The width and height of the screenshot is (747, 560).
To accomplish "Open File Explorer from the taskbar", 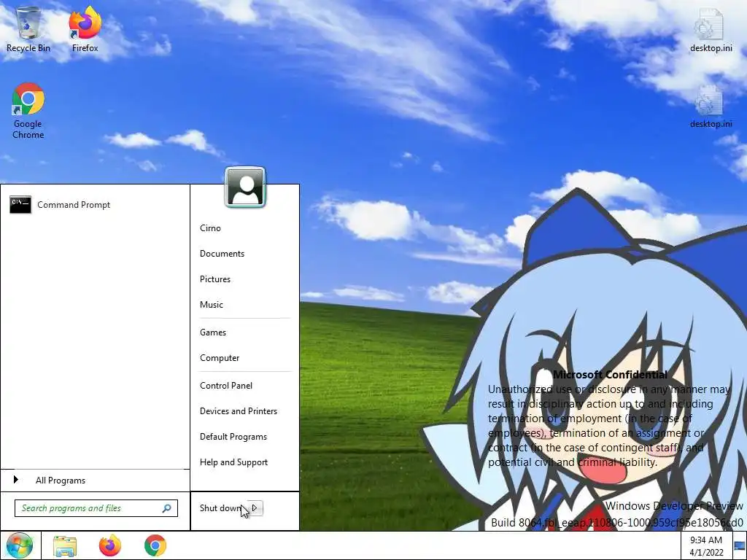I will point(65,545).
